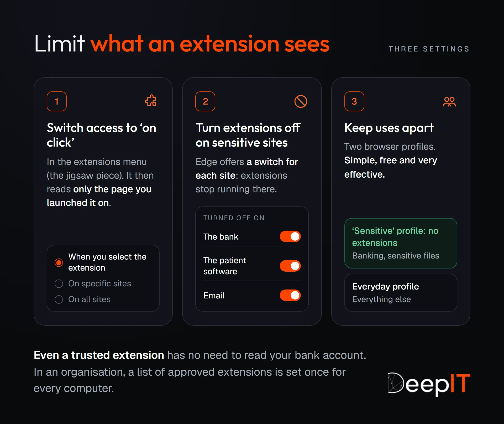Click the title 'Limit what an extension sees'

182,44
